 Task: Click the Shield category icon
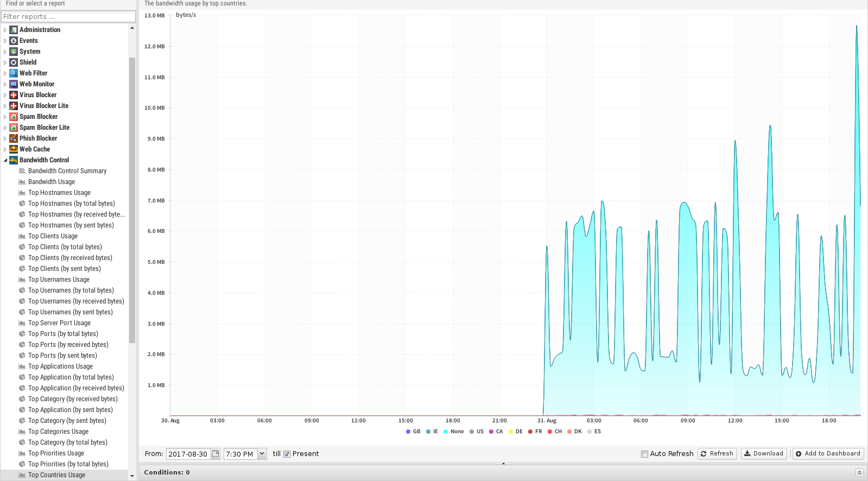(14, 62)
